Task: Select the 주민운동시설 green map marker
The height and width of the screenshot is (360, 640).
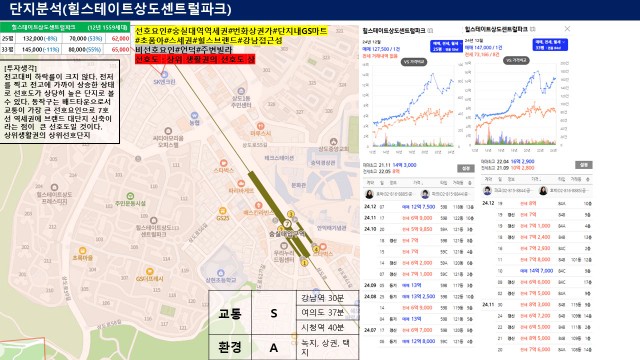Action: tap(130, 196)
